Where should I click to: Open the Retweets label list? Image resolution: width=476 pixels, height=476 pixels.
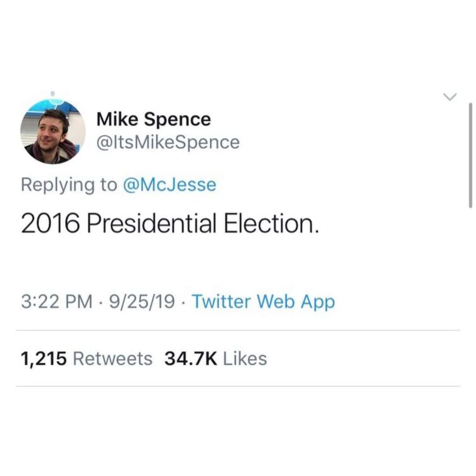pos(112,359)
